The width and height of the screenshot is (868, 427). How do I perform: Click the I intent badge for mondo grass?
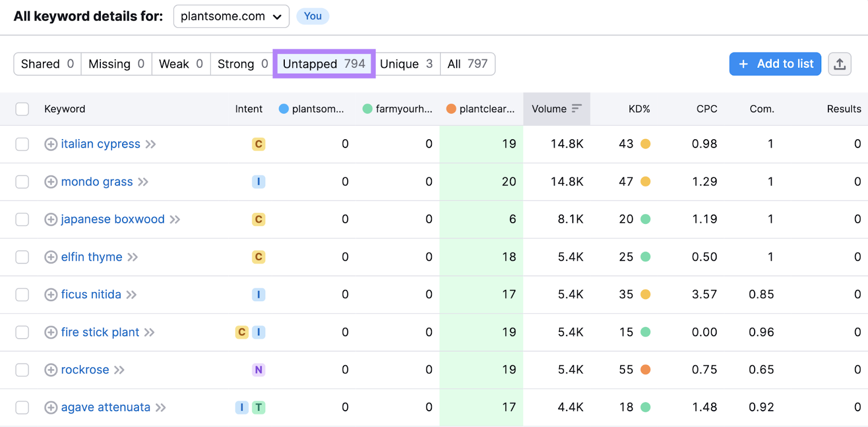pyautogui.click(x=259, y=182)
